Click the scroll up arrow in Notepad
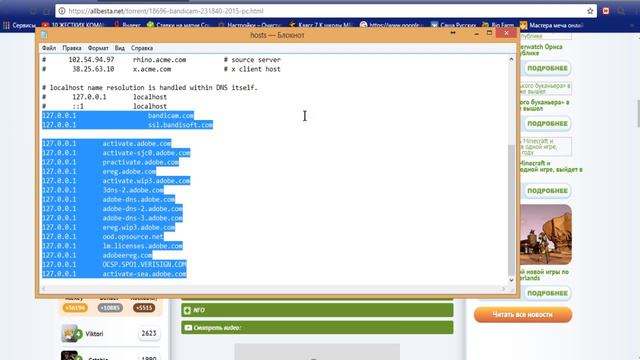This screenshot has height=360, width=640. 511,60
